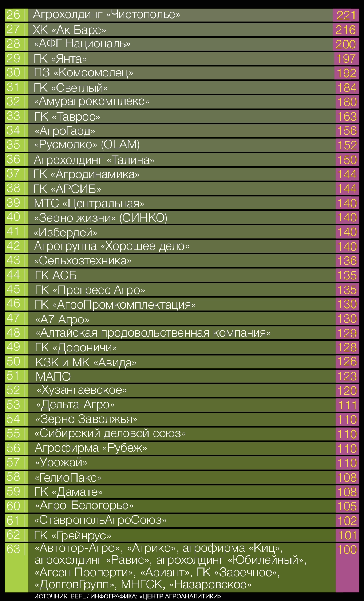Select «Сибирский деловой союз» entry

pyautogui.click(x=110, y=433)
